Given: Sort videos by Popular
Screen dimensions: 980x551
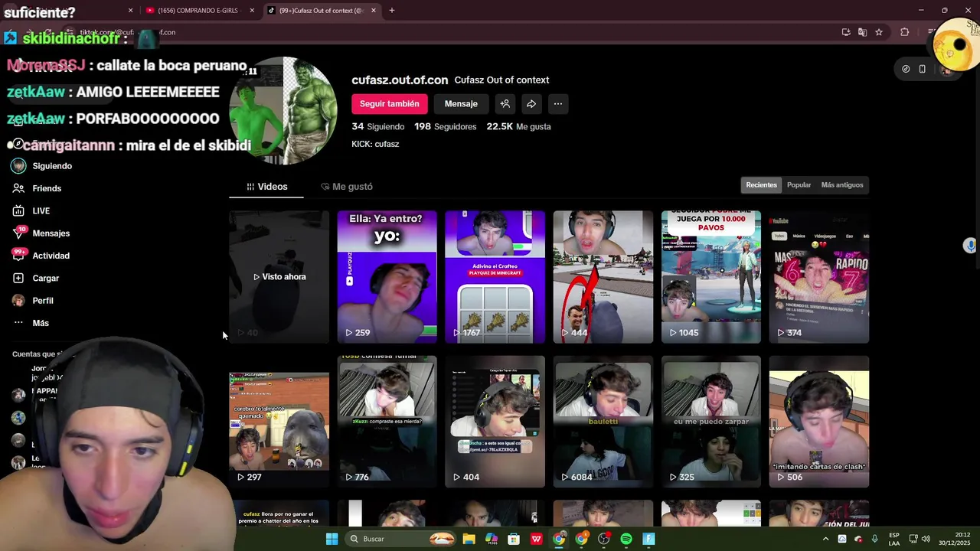Looking at the screenshot, I should [799, 185].
